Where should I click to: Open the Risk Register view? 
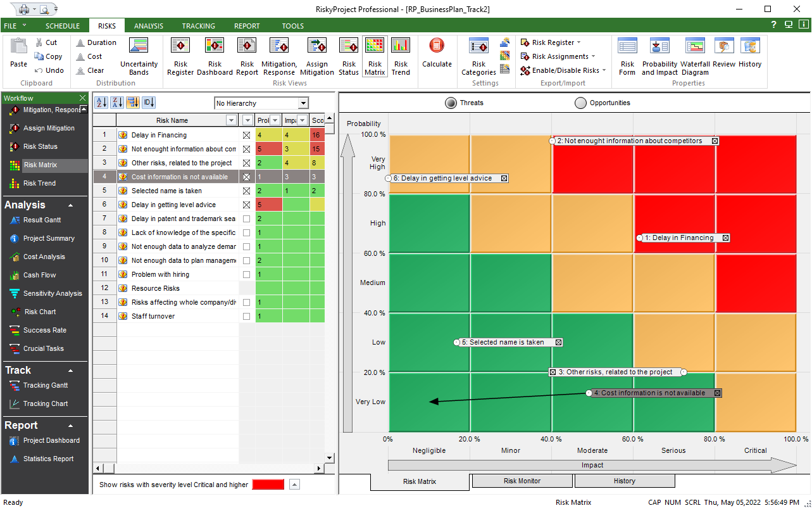pyautogui.click(x=180, y=56)
